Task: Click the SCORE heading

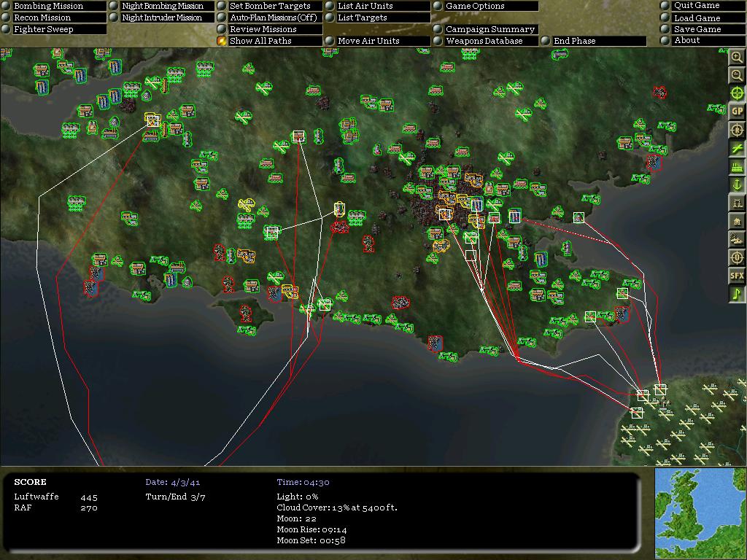Action: pyautogui.click(x=30, y=482)
